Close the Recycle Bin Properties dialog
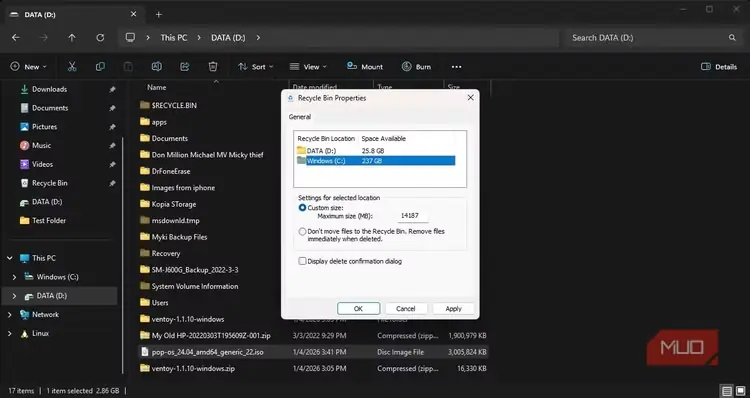750x398 pixels. pyautogui.click(x=471, y=98)
